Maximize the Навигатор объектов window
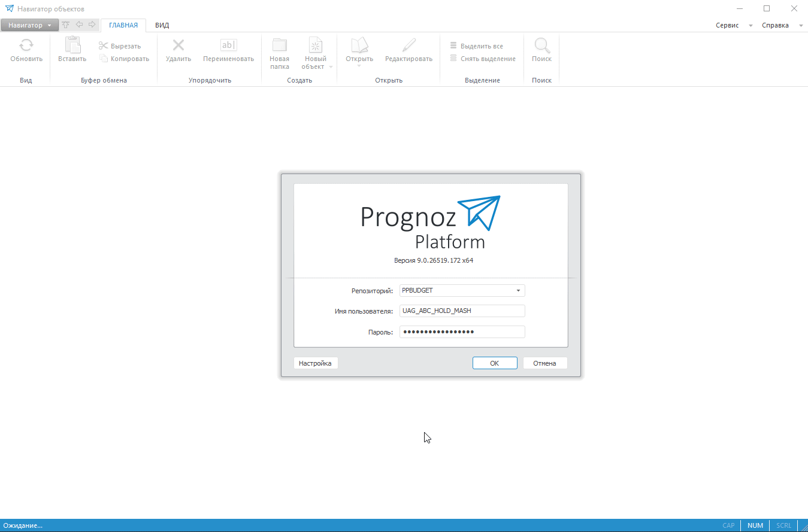The height and width of the screenshot is (532, 808). [767, 9]
